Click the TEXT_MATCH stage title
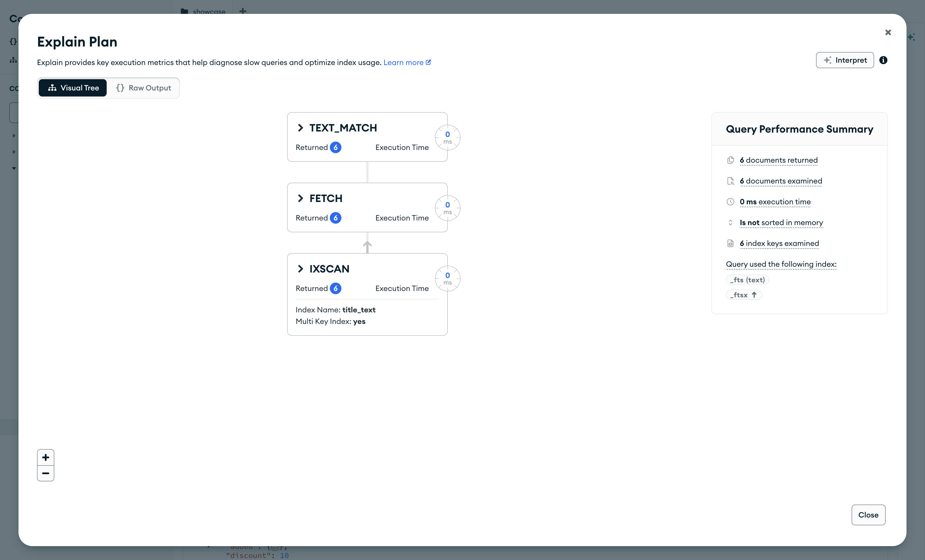 tap(343, 128)
